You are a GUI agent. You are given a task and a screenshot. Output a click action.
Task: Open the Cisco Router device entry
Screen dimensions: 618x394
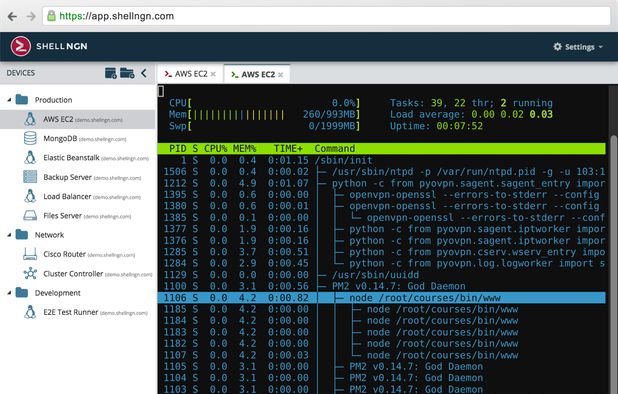pos(78,255)
